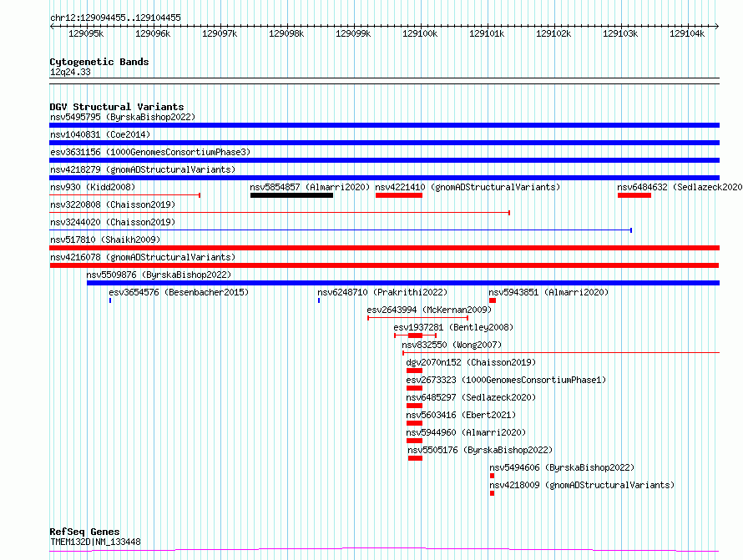Click the blue bar under nsv5495795

click(x=384, y=125)
